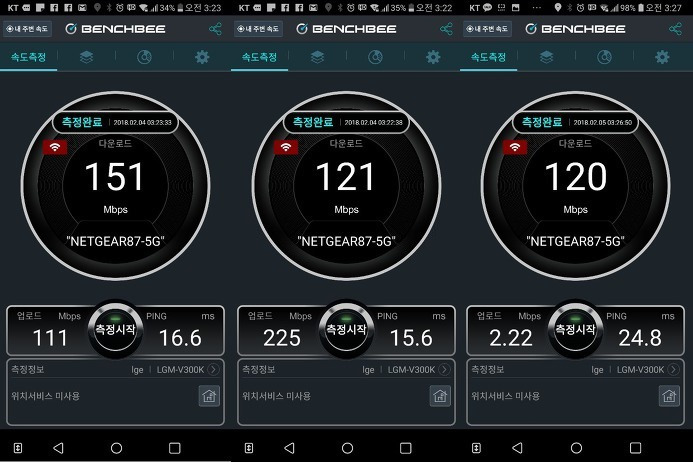Tap nav bar hide toggle under 151 Mbps screen

click(x=18, y=448)
